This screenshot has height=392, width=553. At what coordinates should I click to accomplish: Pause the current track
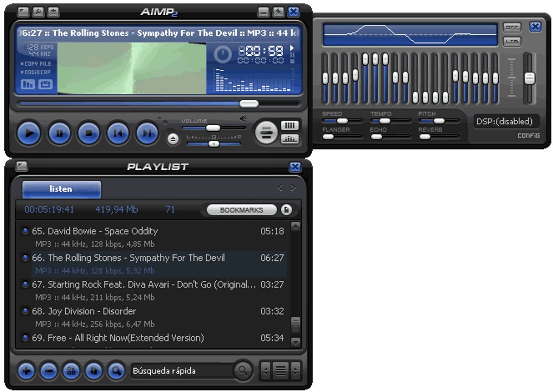point(59,133)
